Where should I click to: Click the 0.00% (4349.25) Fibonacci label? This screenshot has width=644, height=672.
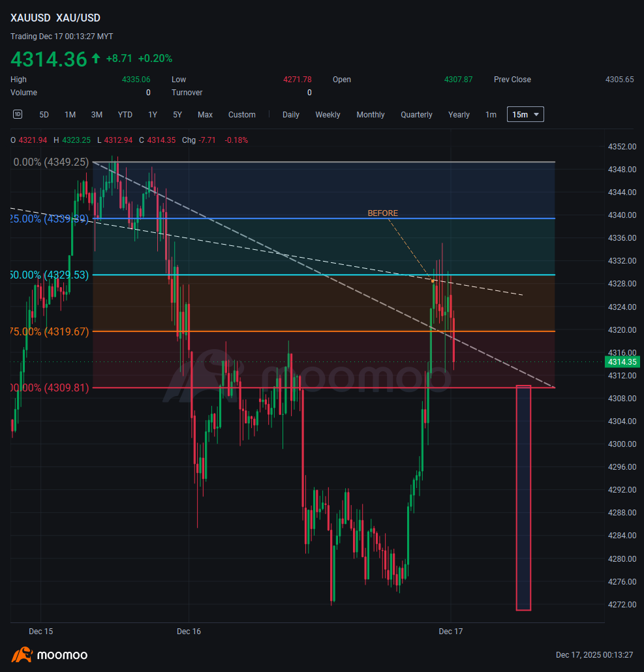click(x=51, y=162)
